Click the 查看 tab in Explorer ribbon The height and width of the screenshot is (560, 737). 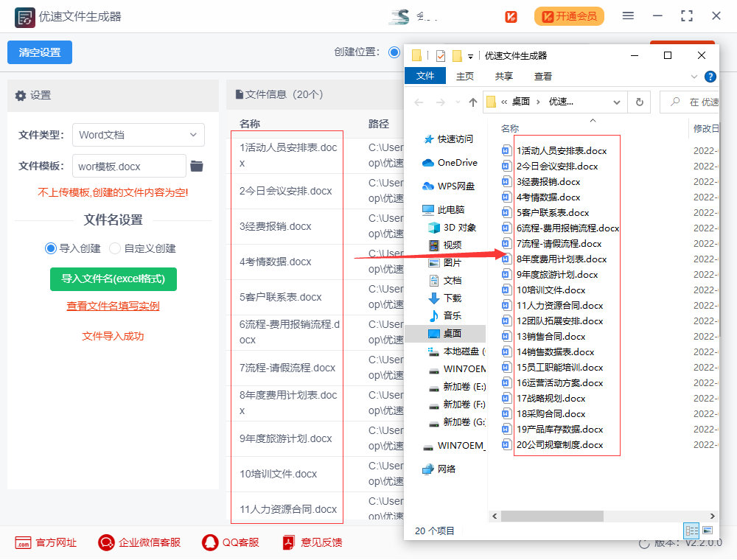(x=543, y=76)
